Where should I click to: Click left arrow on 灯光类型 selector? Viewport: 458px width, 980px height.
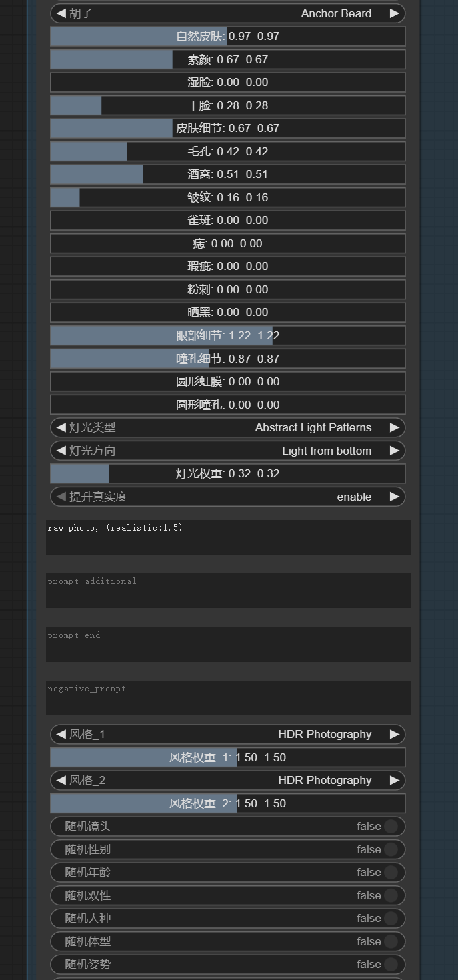pyautogui.click(x=61, y=427)
